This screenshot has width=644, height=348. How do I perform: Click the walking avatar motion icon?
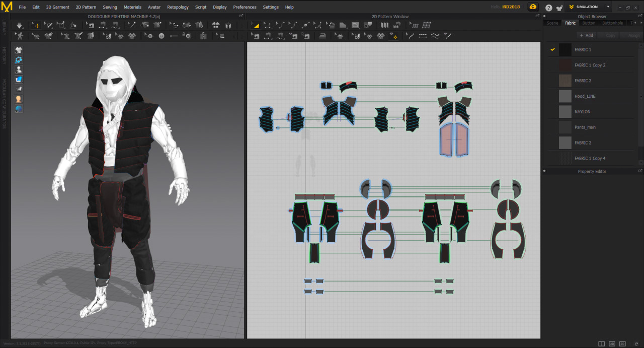tap(19, 36)
